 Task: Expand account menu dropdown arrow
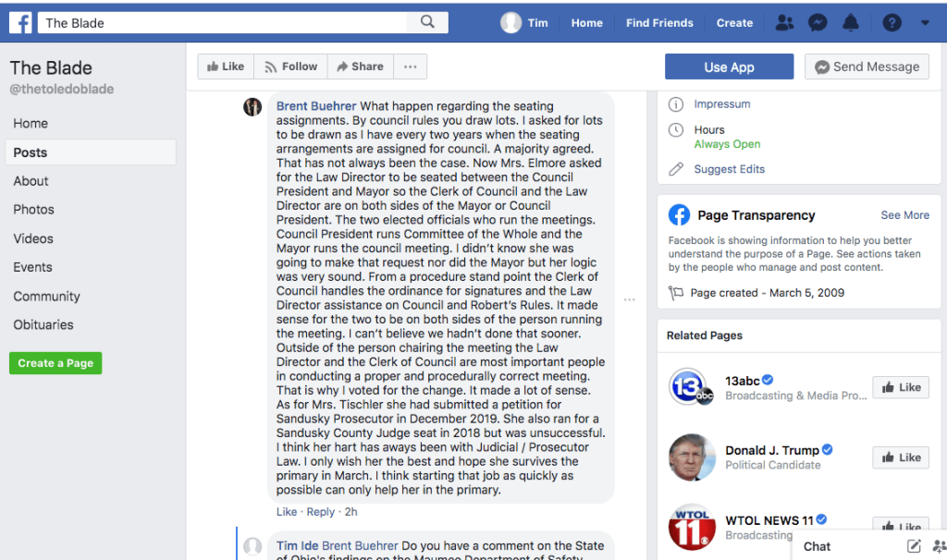926,23
